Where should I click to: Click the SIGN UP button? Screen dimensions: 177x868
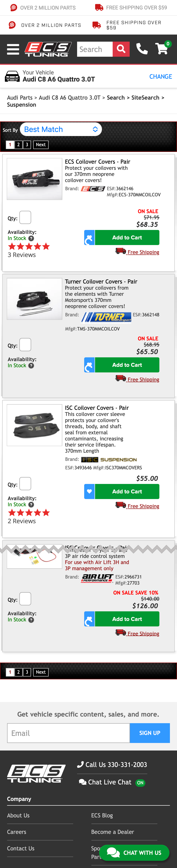point(150,733)
